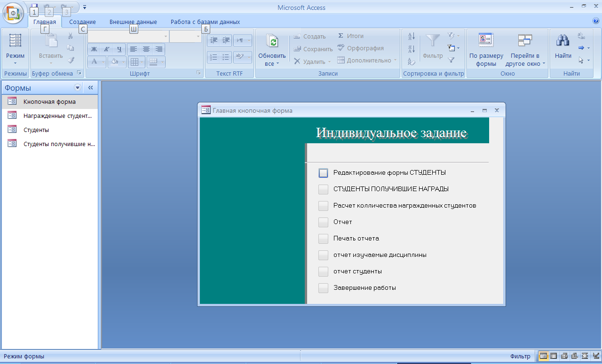Expand Перейти в другое окно dropdown
Viewport: 602px width, 364px height.
coord(544,63)
